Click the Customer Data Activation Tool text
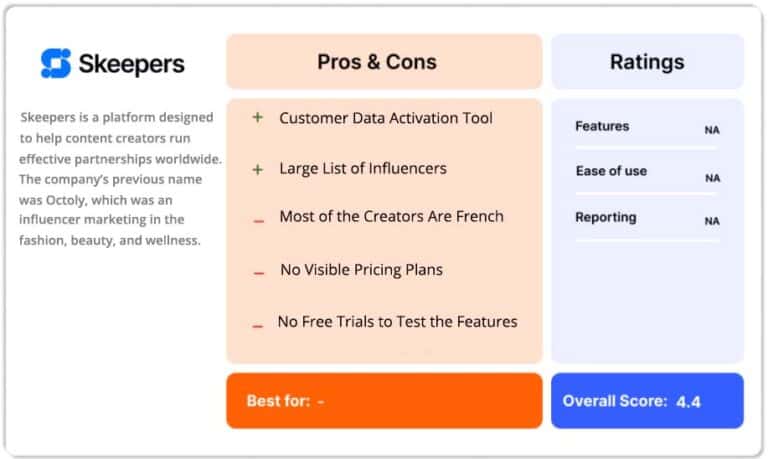Image resolution: width=768 pixels, height=459 pixels. pos(386,118)
